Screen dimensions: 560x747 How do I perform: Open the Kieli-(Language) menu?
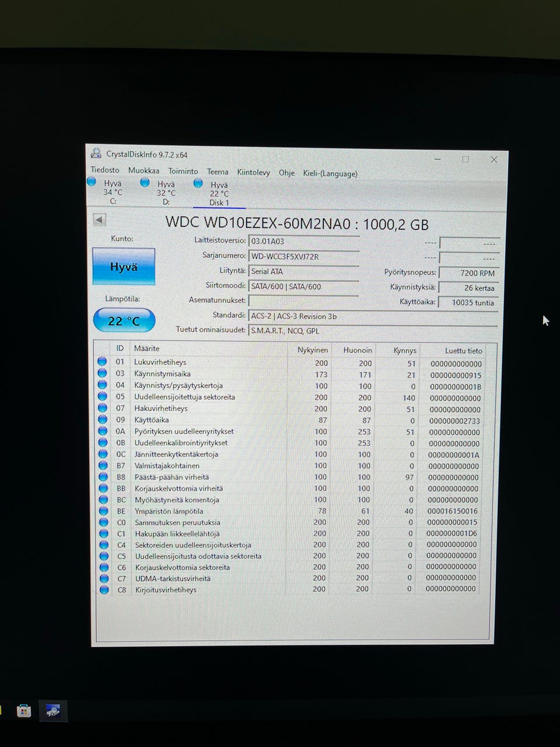coord(330,173)
